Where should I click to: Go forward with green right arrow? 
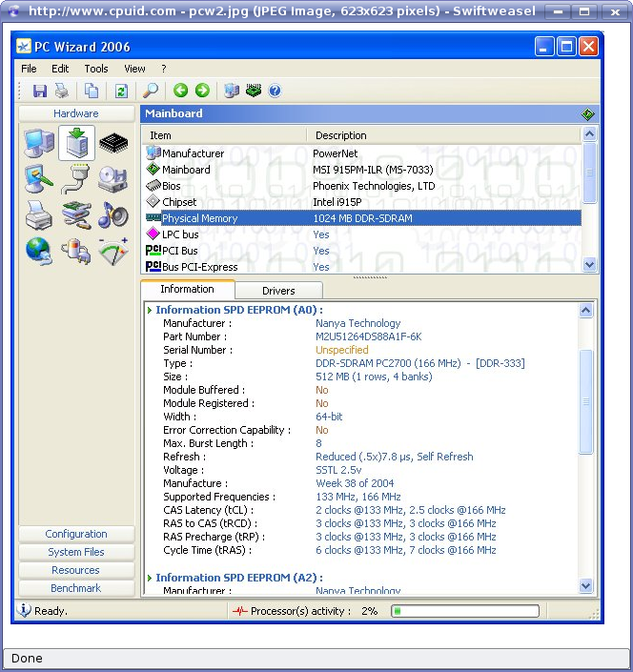[x=202, y=91]
